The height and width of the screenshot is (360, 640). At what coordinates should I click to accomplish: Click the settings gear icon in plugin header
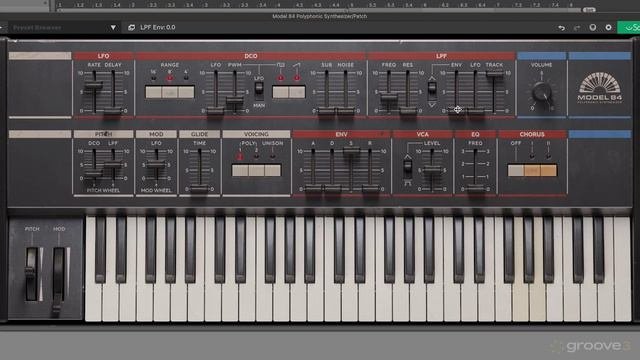(608, 27)
